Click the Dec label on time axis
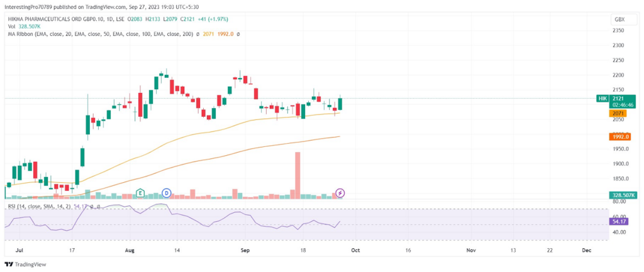The image size is (644, 272). coord(587,250)
